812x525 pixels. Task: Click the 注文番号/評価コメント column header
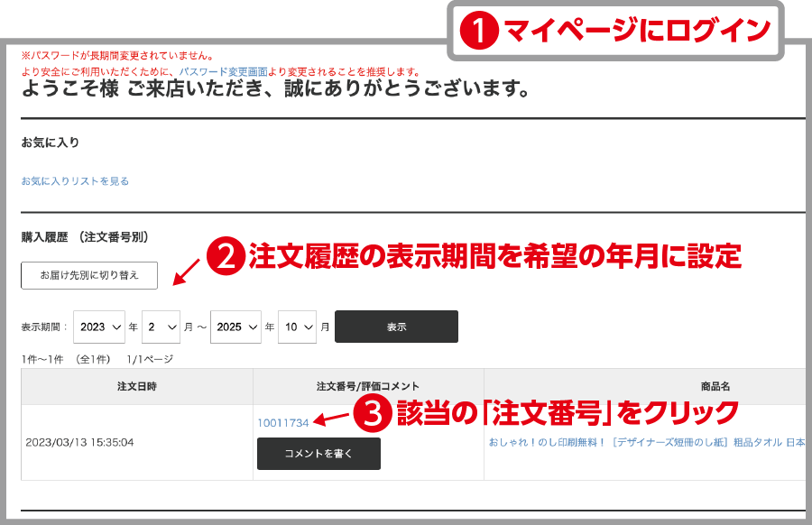coord(368,386)
